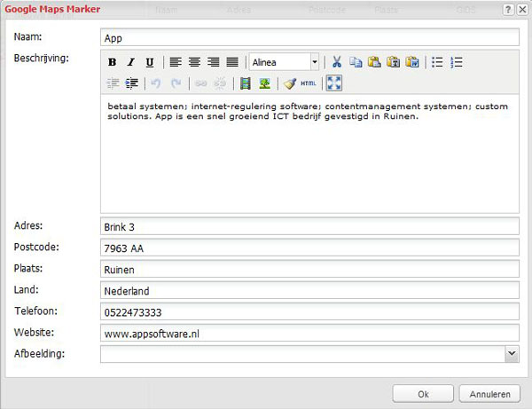Justify the description text
The width and height of the screenshot is (532, 409).
(x=232, y=62)
